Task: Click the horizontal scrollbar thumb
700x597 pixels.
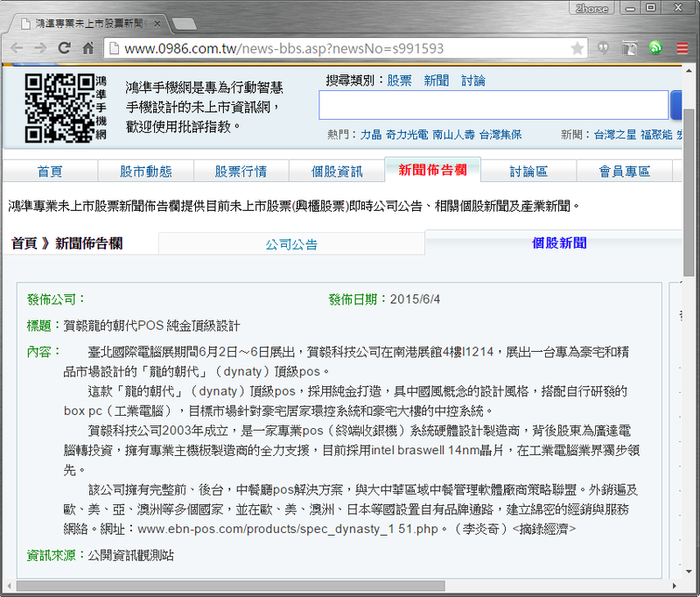Action: pos(231,586)
